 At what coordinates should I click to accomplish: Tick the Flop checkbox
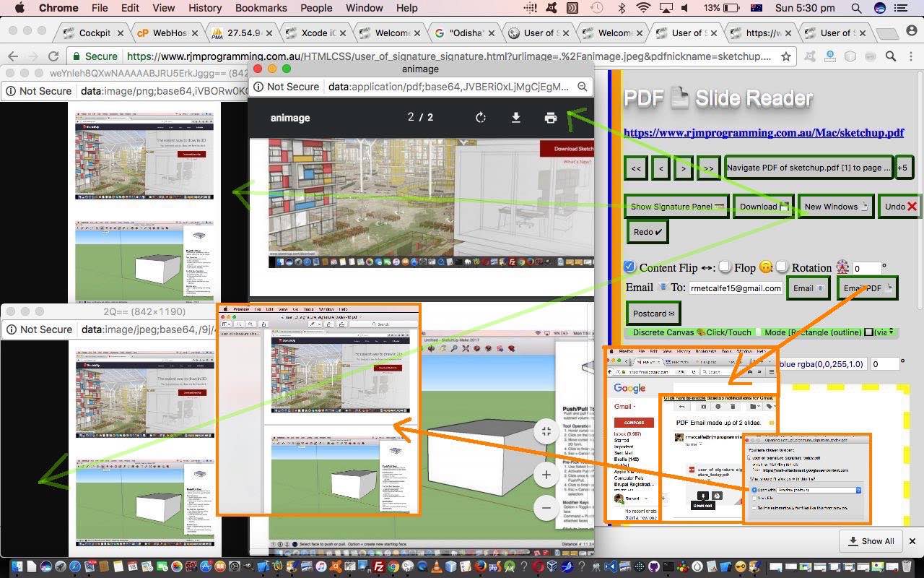click(725, 267)
